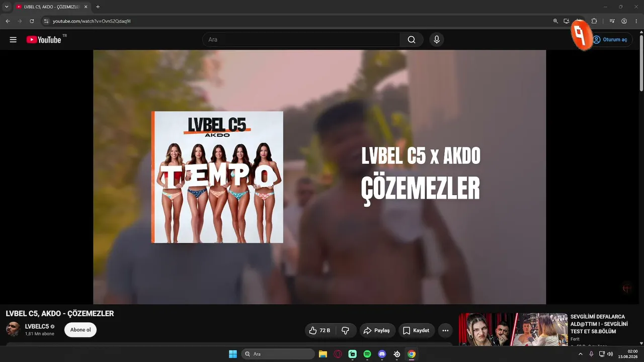Subscribe with the Abone ol button
Image resolution: width=644 pixels, height=362 pixels.
[80, 330]
